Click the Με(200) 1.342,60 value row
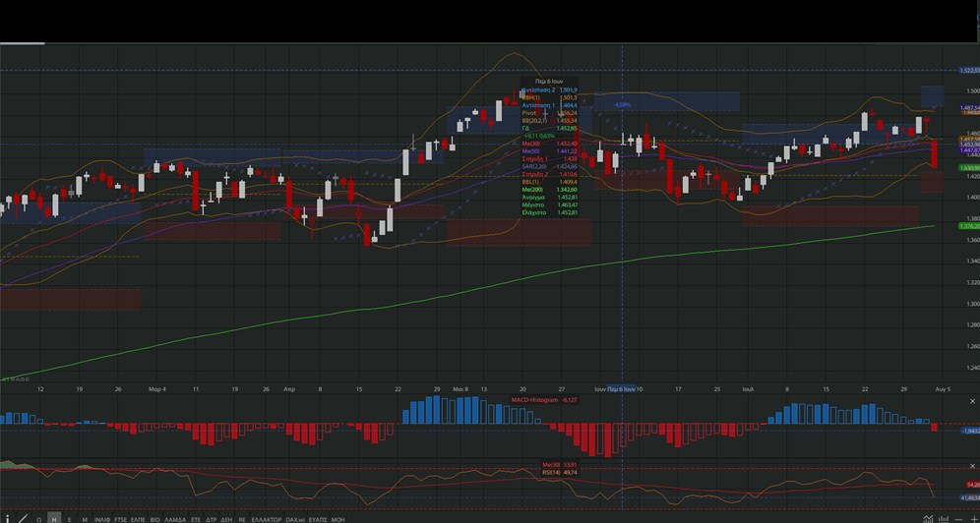 549,190
